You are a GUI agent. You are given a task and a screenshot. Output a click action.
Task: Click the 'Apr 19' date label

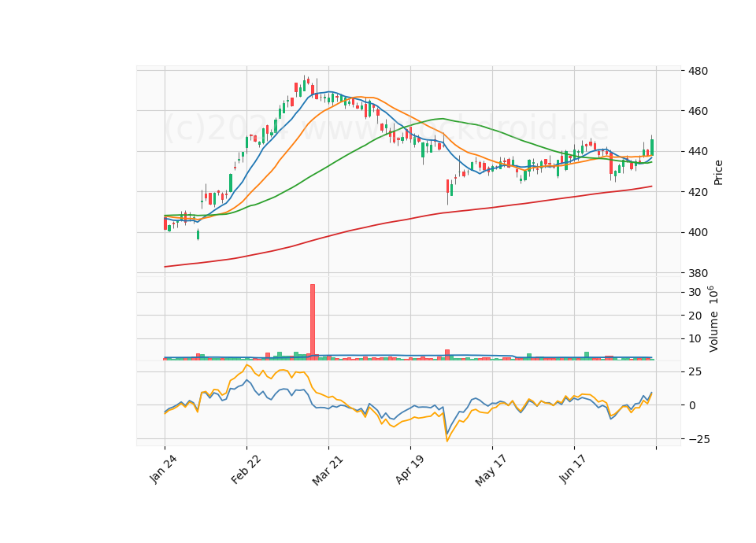[x=409, y=469]
